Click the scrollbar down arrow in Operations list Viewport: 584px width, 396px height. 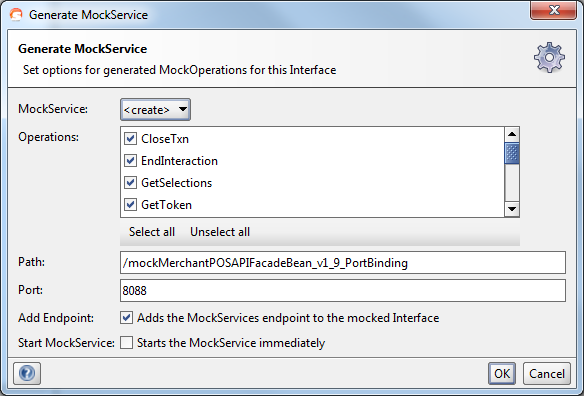coord(512,209)
